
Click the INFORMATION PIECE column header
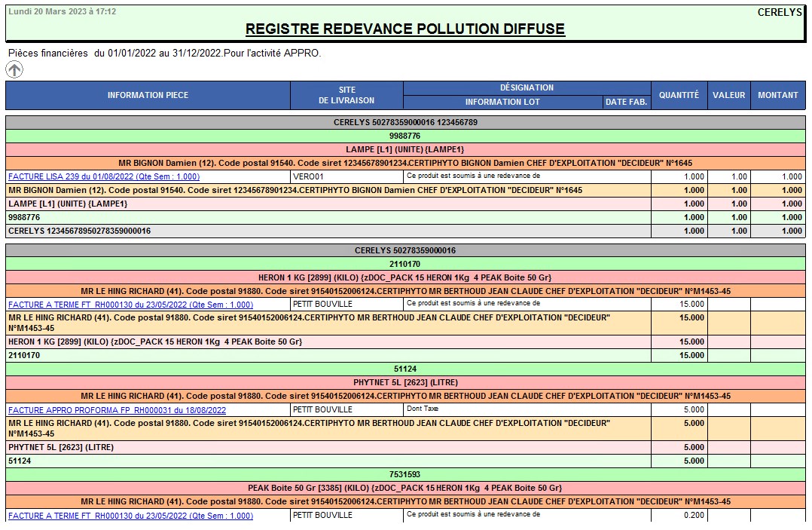(x=148, y=95)
